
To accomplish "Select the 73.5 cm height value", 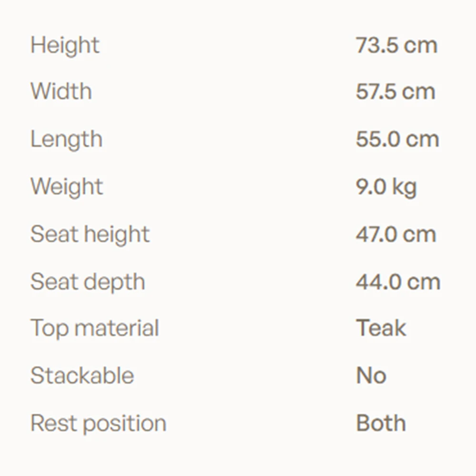I will point(397,45).
